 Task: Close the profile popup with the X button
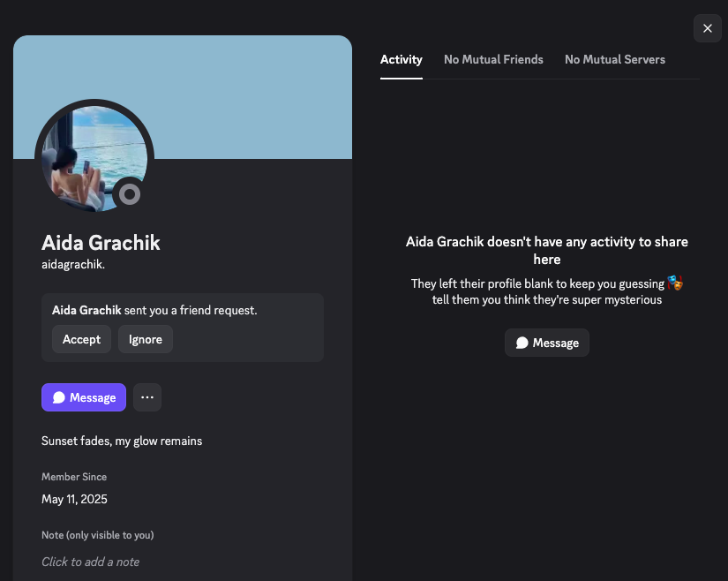[707, 28]
